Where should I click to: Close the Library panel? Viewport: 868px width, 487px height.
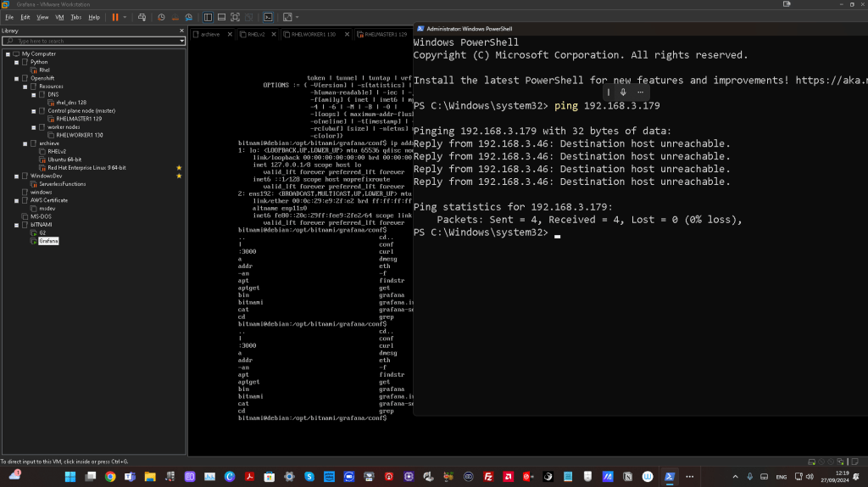point(181,31)
